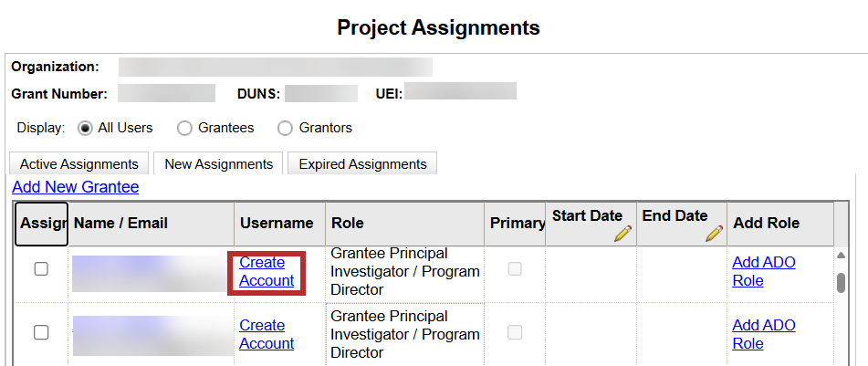Click the Name / Email column header
The width and height of the screenshot is (868, 366).
120,224
